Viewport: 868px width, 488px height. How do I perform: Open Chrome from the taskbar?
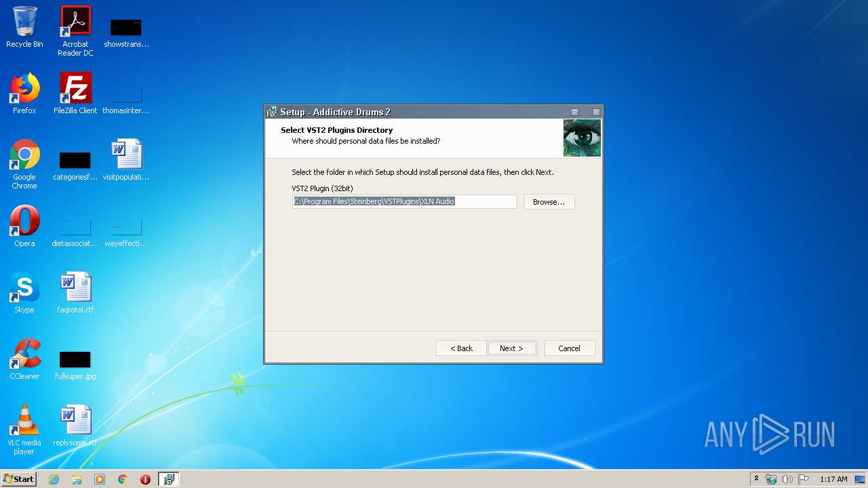click(123, 479)
